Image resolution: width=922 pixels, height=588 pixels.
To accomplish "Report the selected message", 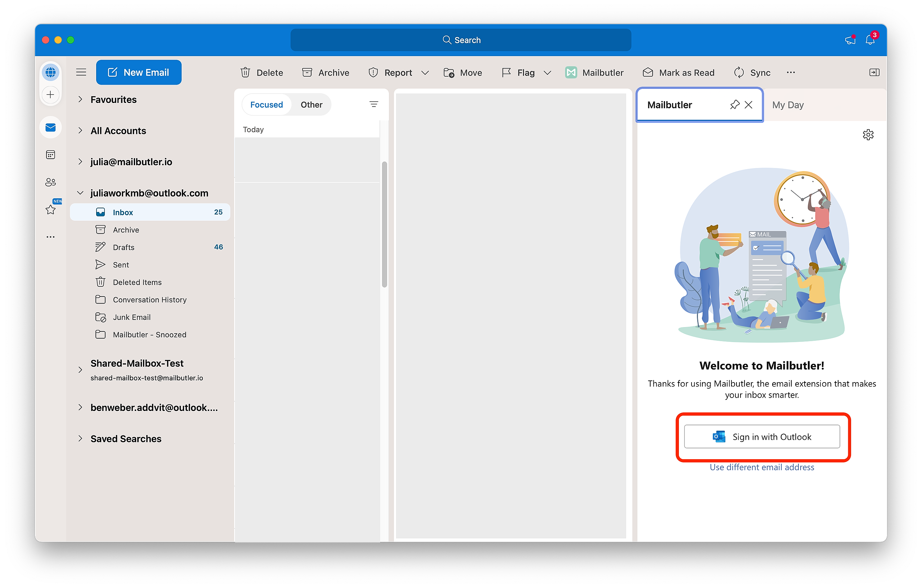I will click(x=390, y=72).
